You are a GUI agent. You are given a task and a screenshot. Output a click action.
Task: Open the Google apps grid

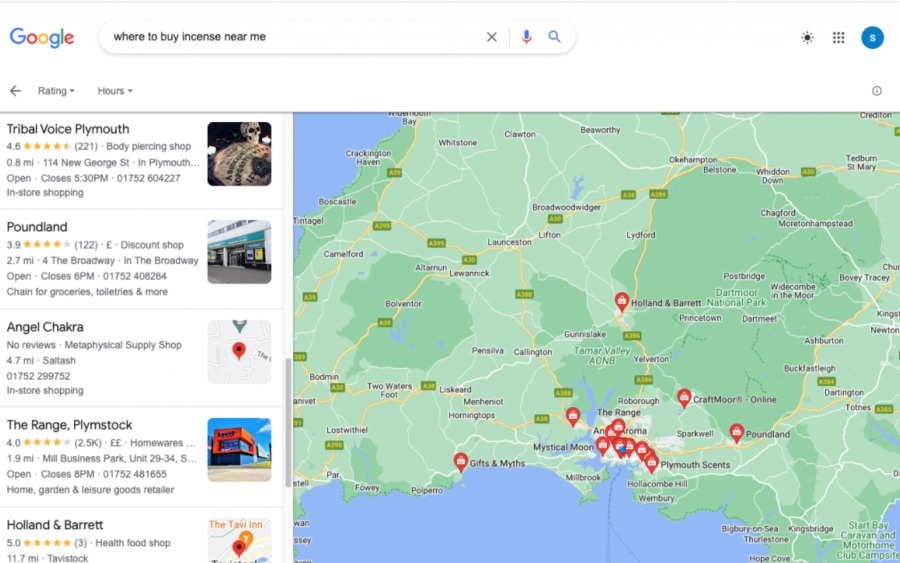838,38
